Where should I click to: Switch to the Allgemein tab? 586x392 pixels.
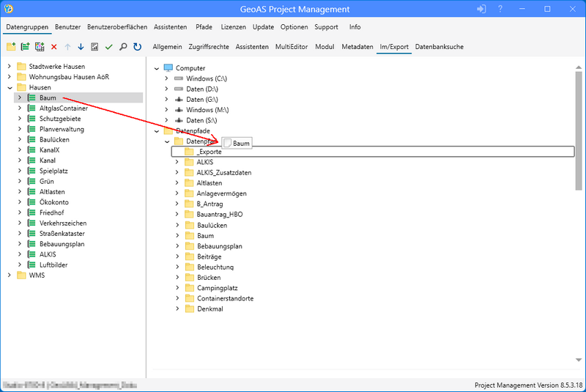[167, 47]
